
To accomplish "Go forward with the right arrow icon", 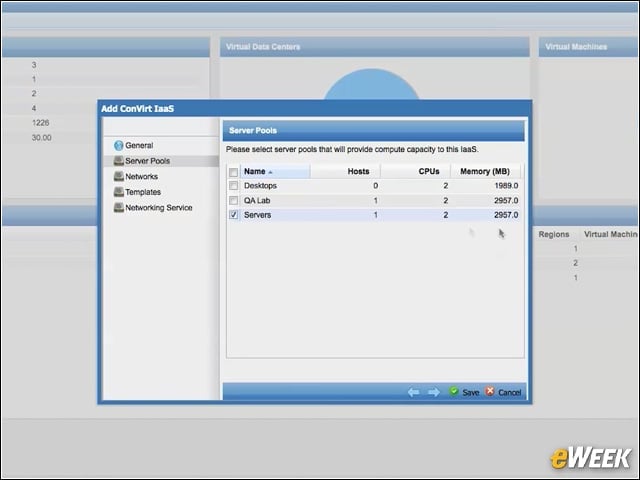I will (x=434, y=392).
